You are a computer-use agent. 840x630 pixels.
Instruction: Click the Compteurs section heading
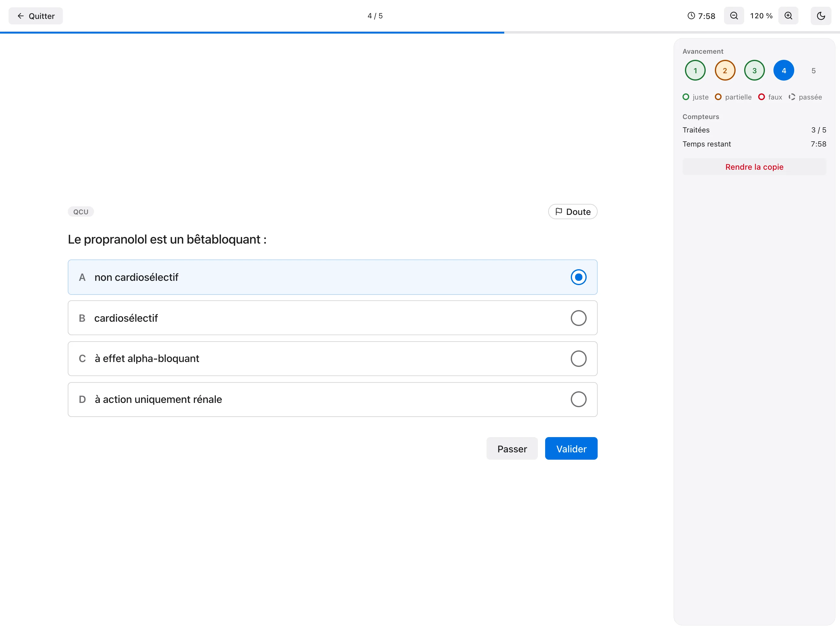click(x=701, y=117)
